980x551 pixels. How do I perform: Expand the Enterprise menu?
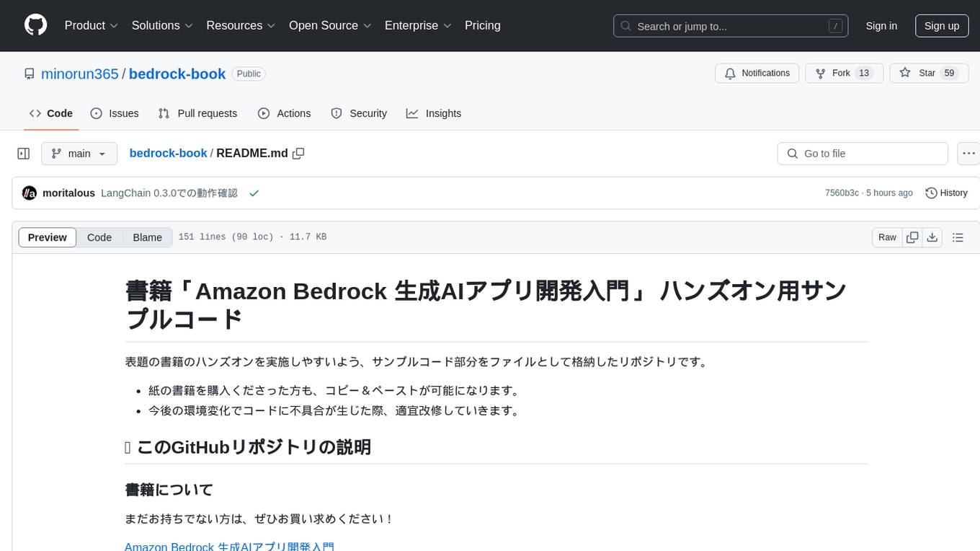(x=418, y=25)
